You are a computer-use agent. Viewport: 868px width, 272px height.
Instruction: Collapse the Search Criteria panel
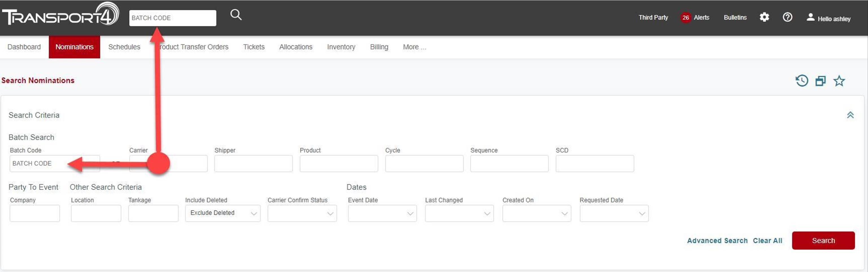point(850,115)
